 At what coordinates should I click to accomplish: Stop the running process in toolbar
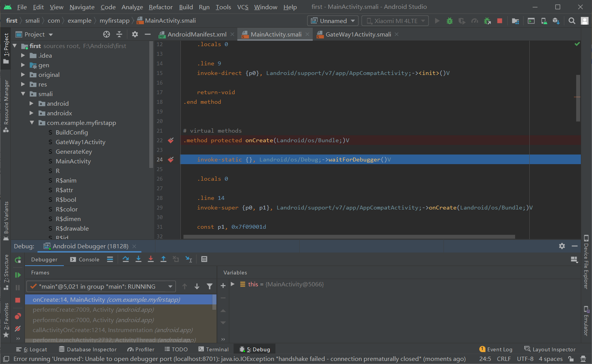click(x=500, y=21)
